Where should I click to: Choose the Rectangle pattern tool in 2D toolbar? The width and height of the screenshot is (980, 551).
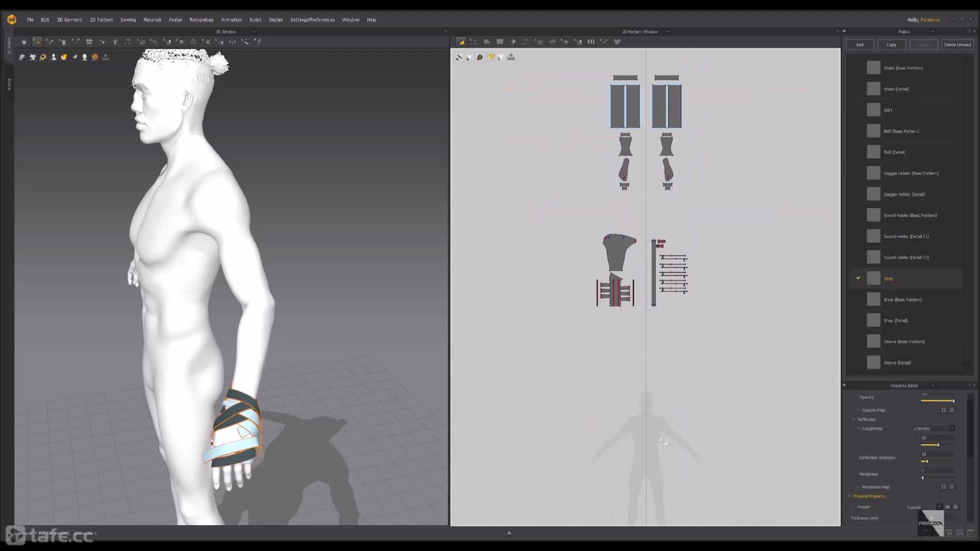point(500,42)
